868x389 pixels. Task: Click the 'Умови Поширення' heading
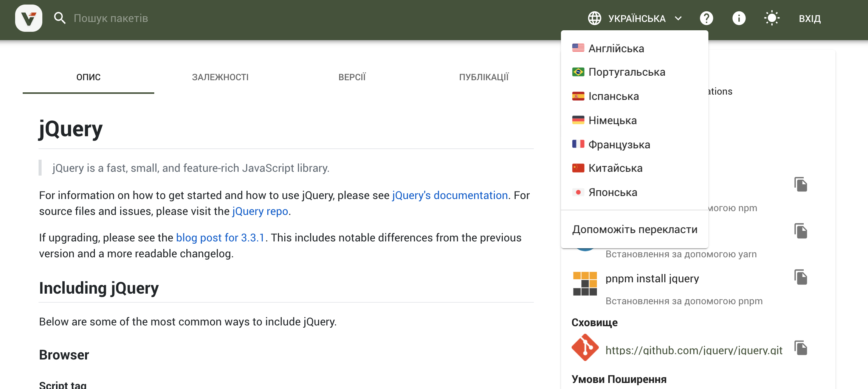pyautogui.click(x=619, y=380)
